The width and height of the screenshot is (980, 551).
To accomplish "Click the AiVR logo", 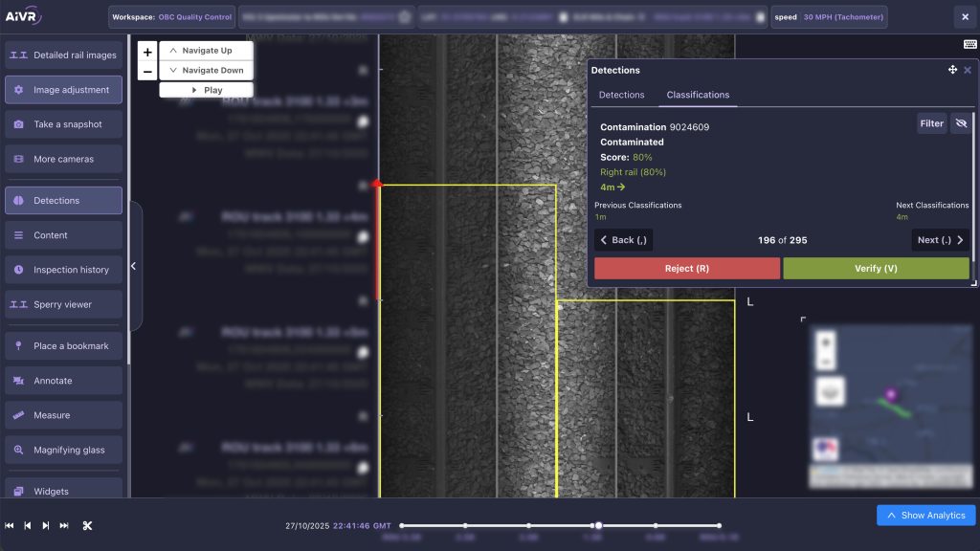I will (23, 16).
